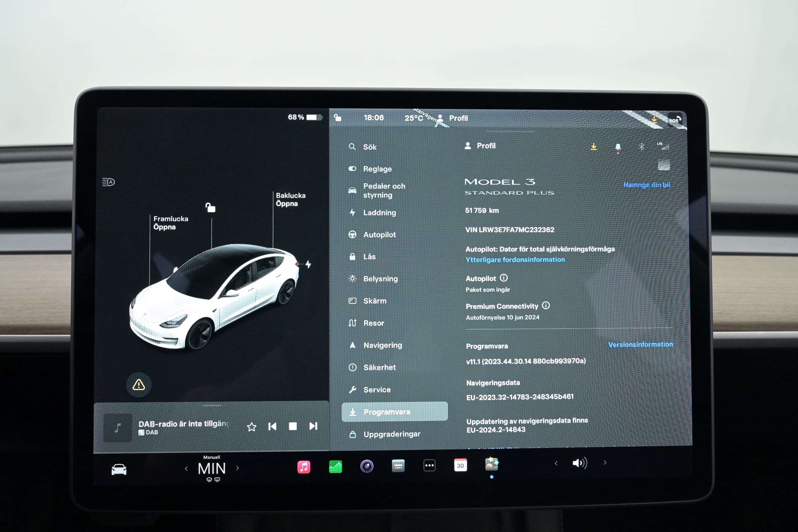Open the calendar app showing 30
Viewport: 798px width, 532px height.
(x=460, y=466)
